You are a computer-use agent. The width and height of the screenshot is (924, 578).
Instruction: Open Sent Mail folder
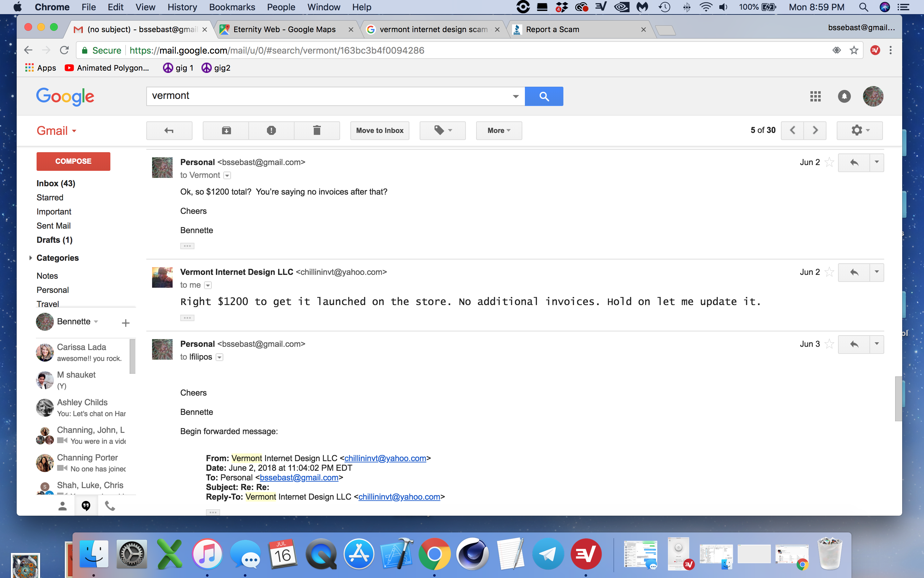pos(54,226)
